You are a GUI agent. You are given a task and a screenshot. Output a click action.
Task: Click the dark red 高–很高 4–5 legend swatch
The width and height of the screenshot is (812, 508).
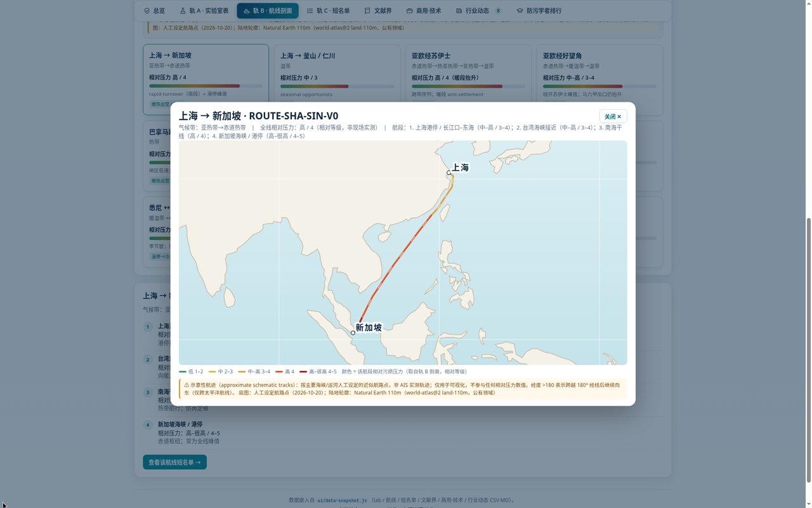tap(303, 371)
